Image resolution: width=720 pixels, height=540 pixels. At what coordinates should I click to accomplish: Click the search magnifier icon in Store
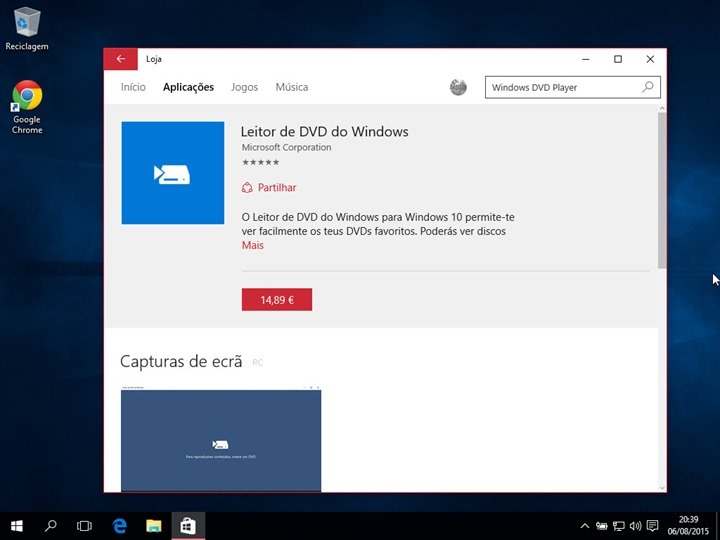click(x=647, y=87)
